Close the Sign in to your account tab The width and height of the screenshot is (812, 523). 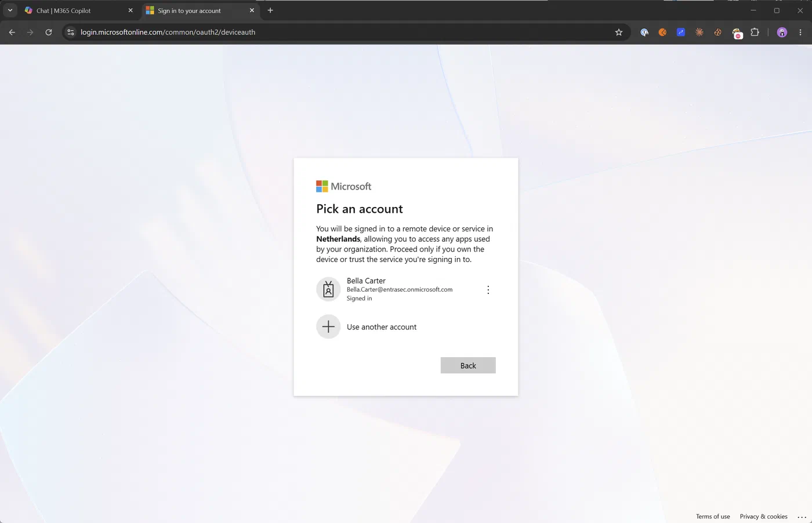(252, 10)
